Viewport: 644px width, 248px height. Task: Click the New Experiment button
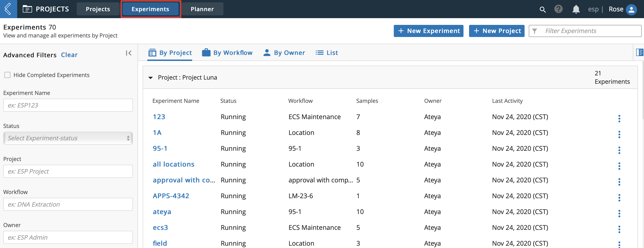tap(428, 31)
